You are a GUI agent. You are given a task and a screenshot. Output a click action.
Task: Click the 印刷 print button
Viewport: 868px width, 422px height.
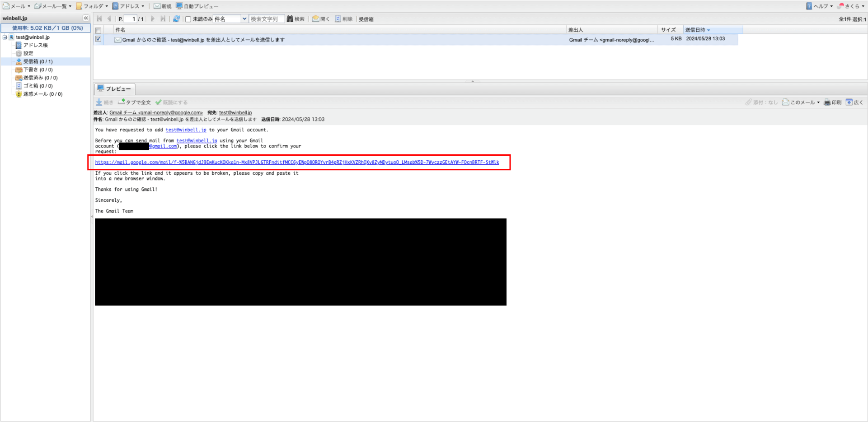click(x=833, y=102)
